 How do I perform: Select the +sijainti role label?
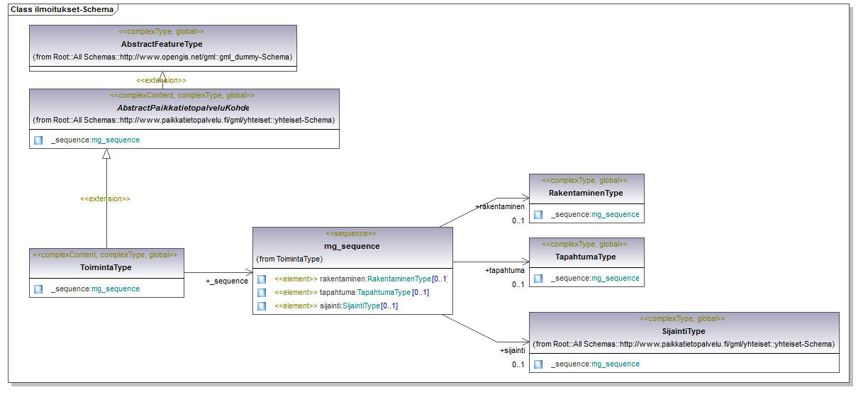pos(512,350)
